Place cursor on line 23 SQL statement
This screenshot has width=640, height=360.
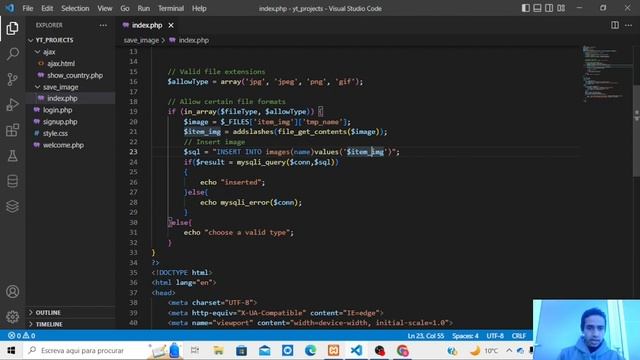click(291, 152)
